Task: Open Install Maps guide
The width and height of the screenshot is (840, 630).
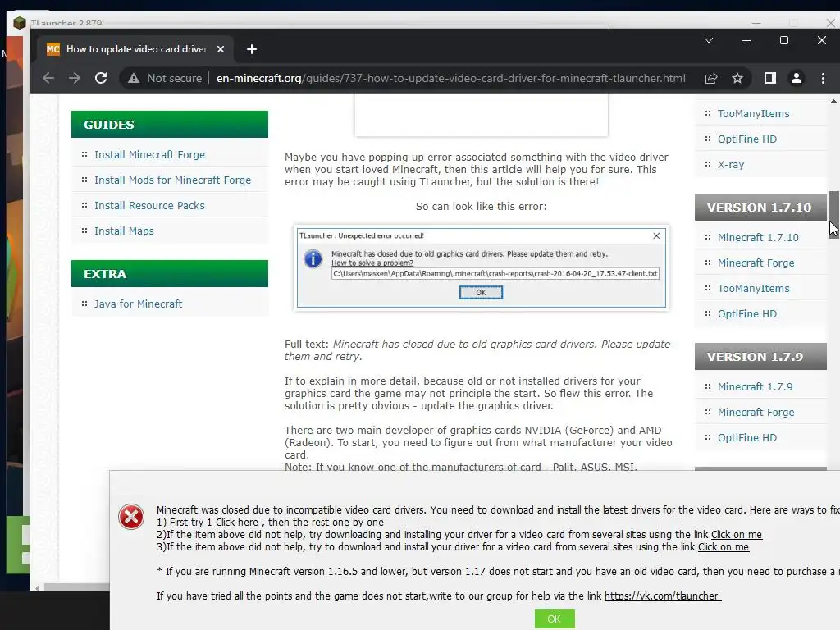Action: coord(124,231)
